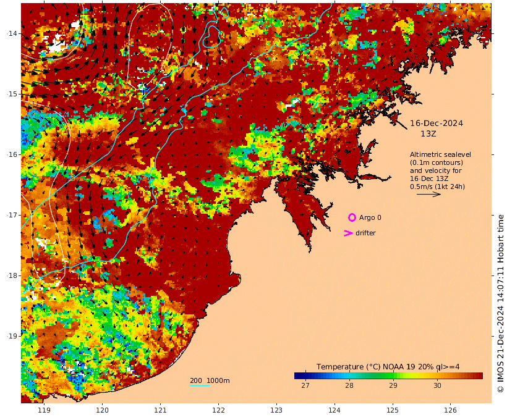Click the 'Altimetric sealevel' text line
Image resolution: width=507 pixels, height=420 pixels.
pos(440,154)
